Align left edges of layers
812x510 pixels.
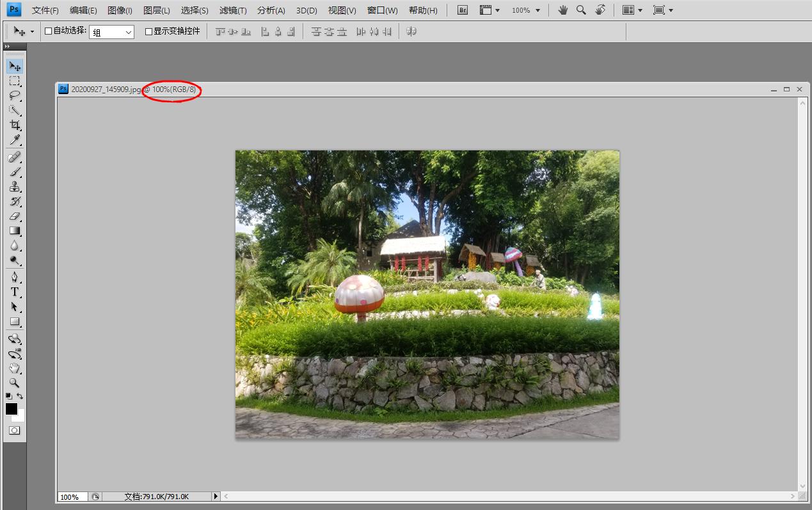pyautogui.click(x=265, y=31)
